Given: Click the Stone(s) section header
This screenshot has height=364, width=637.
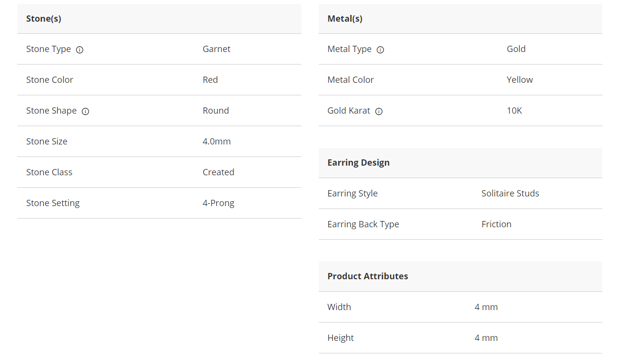Looking at the screenshot, I should [x=44, y=19].
